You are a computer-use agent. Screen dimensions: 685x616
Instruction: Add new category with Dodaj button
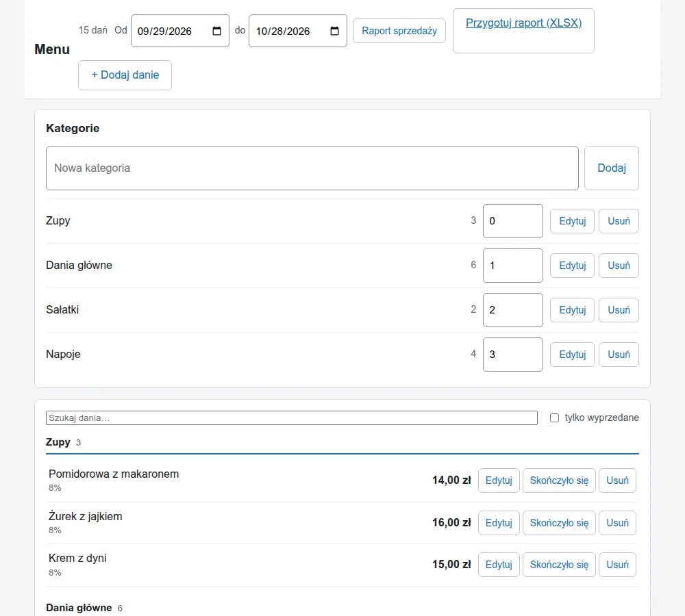tap(612, 168)
